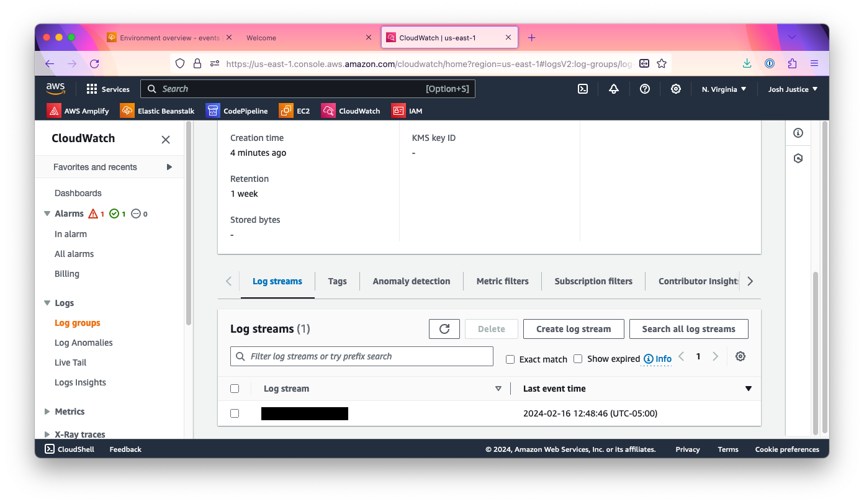Expand Favorites and recents
Viewport: 864px width, 504px height.
(110, 167)
